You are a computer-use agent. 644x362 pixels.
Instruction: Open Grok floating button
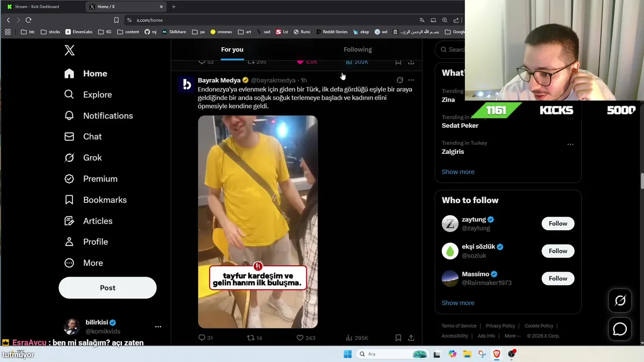[x=620, y=301]
